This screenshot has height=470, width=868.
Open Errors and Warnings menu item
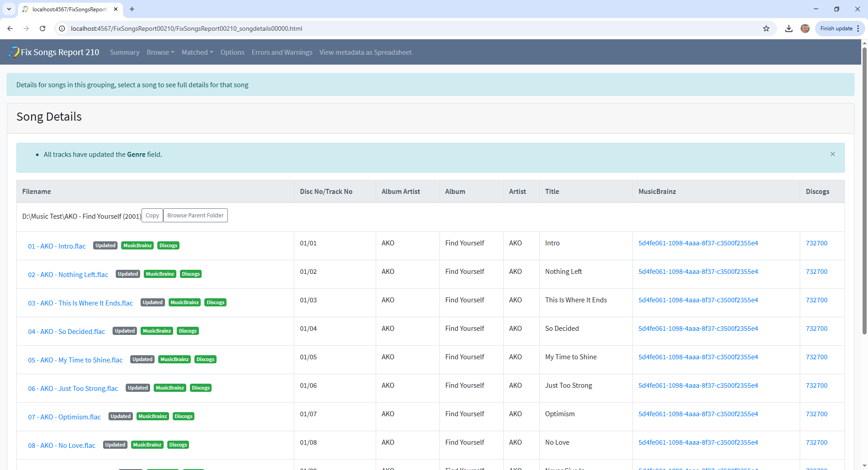coord(282,52)
